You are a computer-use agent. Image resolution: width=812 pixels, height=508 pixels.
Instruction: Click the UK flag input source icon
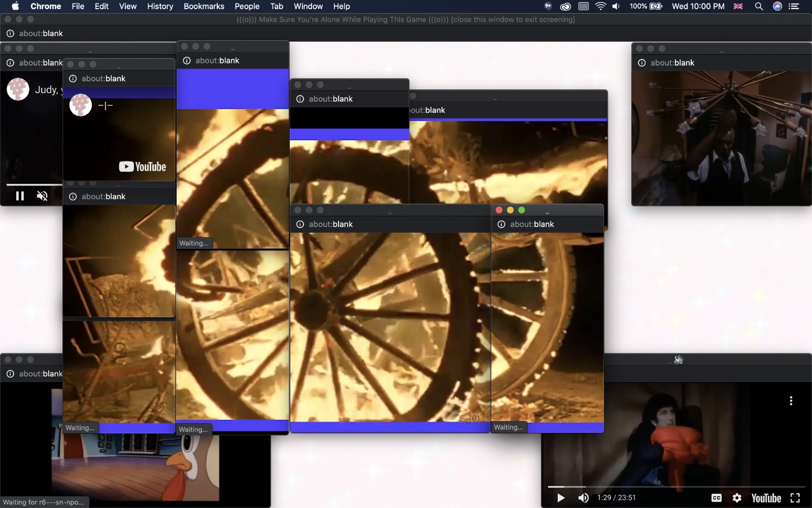pyautogui.click(x=738, y=6)
